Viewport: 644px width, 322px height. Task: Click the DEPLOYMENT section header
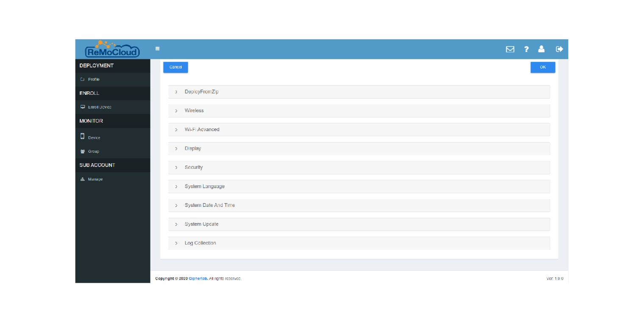(x=97, y=66)
